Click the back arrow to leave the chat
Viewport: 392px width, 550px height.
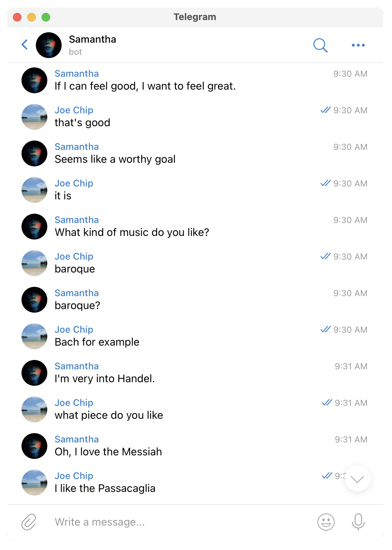(24, 45)
